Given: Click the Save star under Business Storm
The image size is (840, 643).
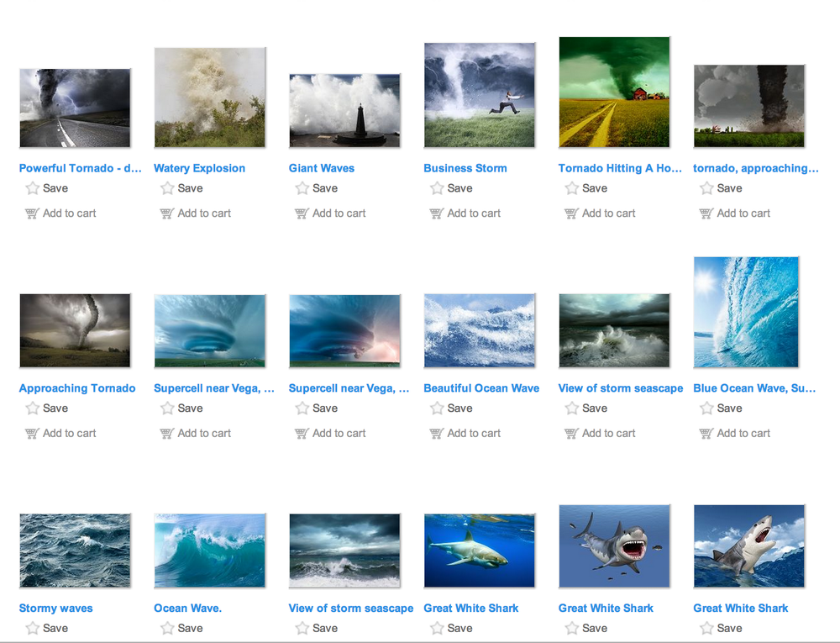Looking at the screenshot, I should click(x=437, y=188).
